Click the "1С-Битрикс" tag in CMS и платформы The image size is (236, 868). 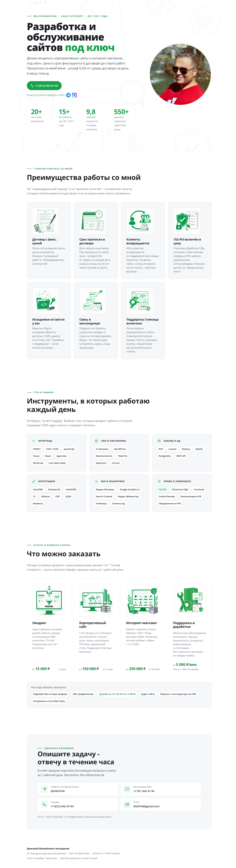pos(102,449)
